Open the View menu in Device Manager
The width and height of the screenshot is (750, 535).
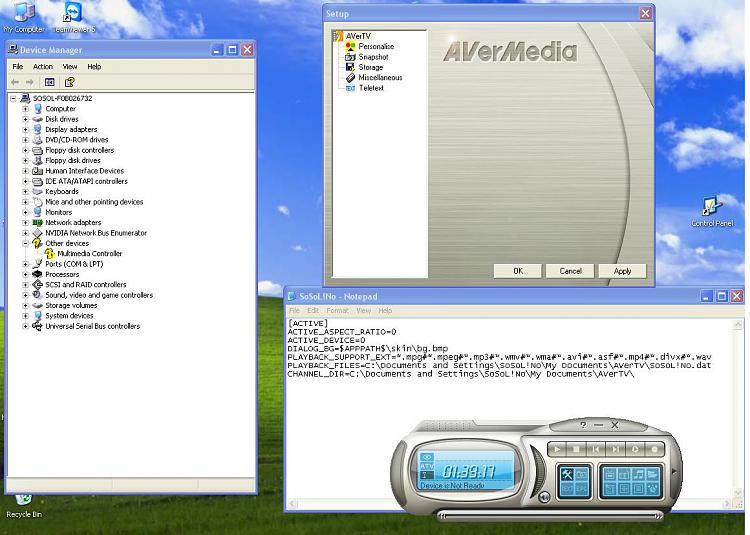[x=70, y=66]
